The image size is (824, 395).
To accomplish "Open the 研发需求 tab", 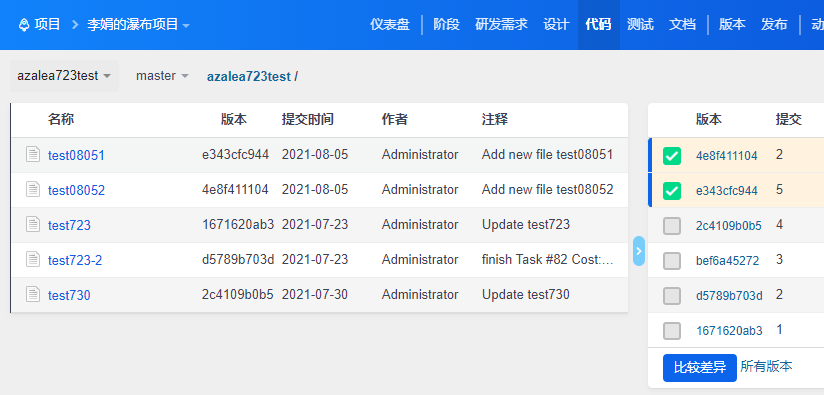I will coord(501,25).
